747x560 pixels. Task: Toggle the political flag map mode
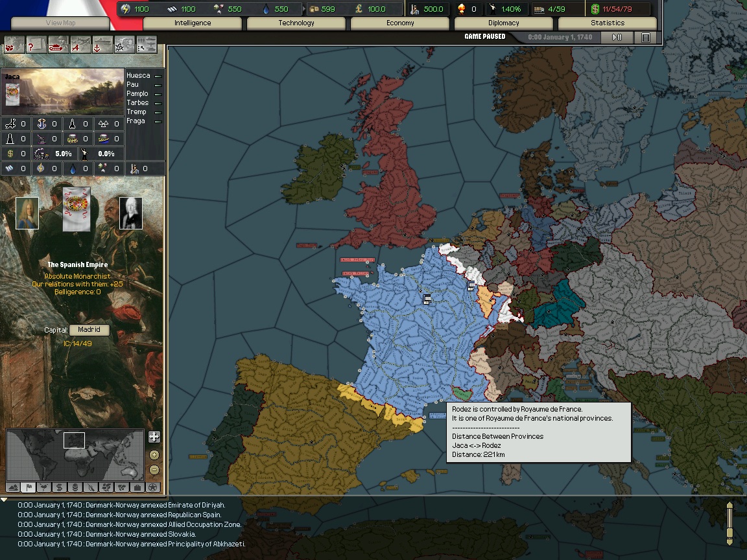click(x=29, y=487)
